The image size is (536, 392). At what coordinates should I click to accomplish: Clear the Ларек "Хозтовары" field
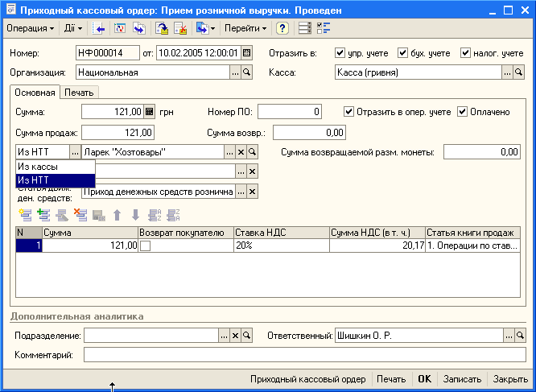[x=241, y=152]
